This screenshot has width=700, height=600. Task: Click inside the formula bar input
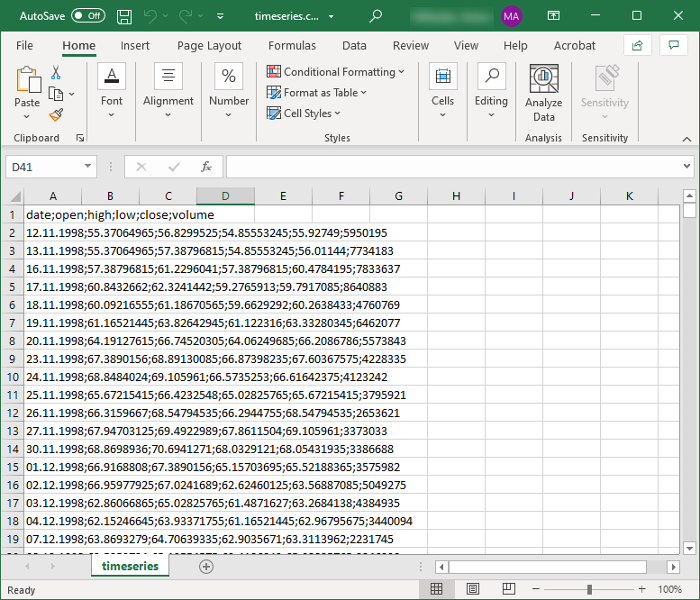pyautogui.click(x=450, y=167)
